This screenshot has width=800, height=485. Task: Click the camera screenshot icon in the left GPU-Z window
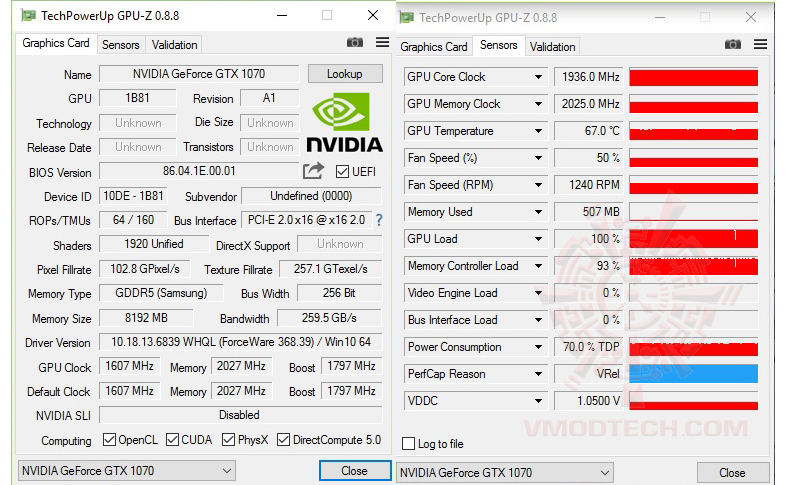[x=355, y=42]
